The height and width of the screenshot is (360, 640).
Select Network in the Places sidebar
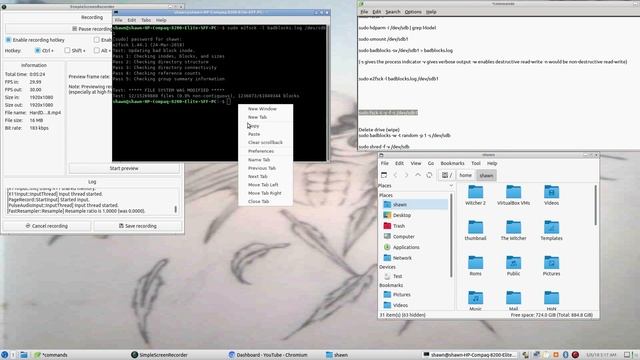tap(415, 258)
